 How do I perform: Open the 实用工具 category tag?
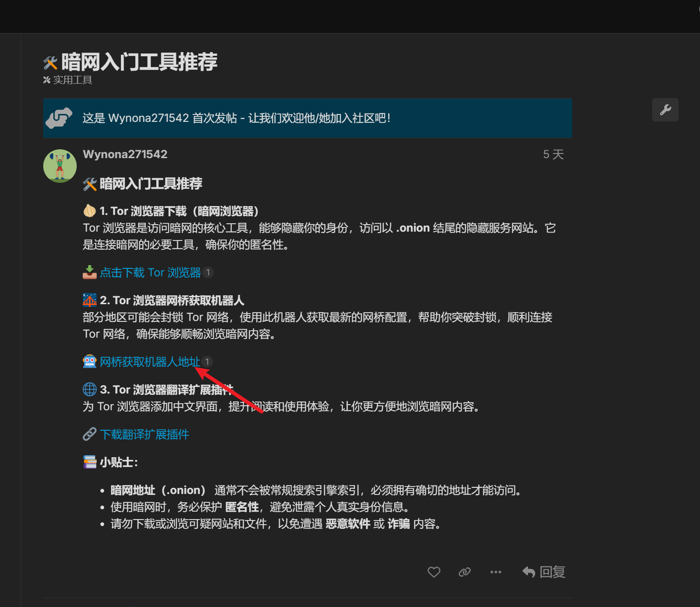(x=68, y=80)
